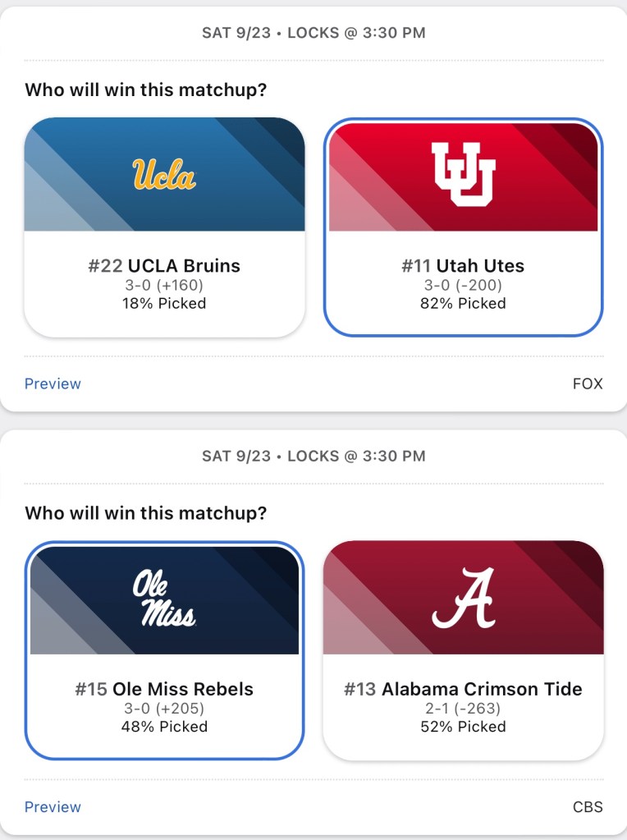Screen dimensions: 627x840
Task: Click the 18% Picked text under UCLA
Action: coord(164,304)
